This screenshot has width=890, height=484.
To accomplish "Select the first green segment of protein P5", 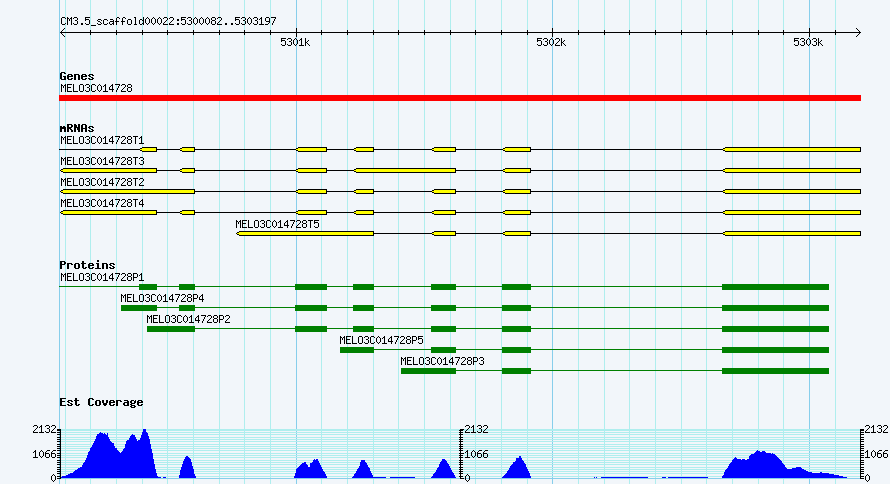I will [x=357, y=350].
